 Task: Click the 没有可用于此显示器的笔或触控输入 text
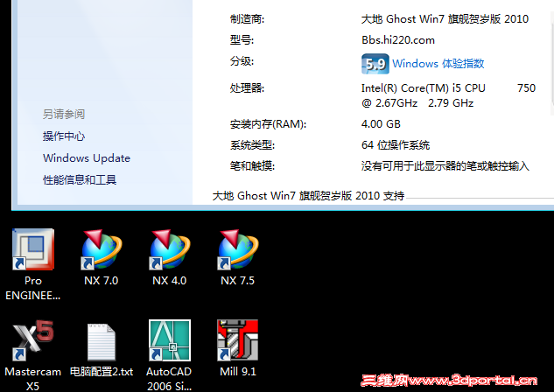click(445, 165)
